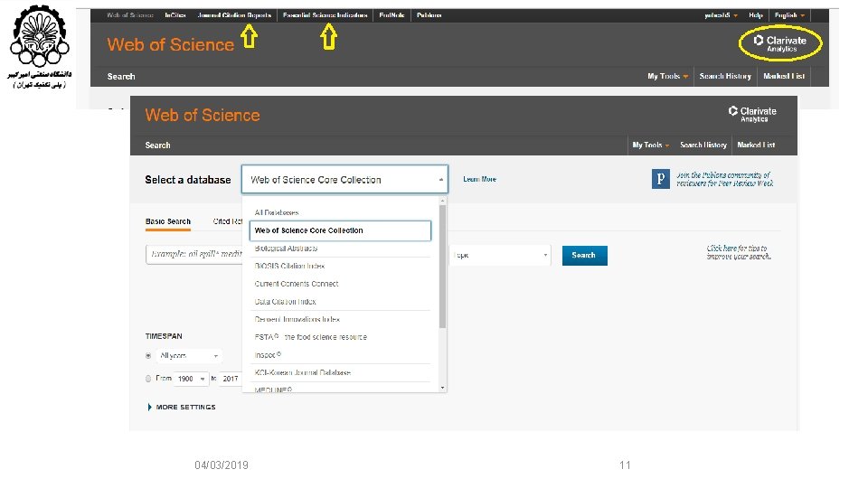Click the tips to improve your search link

739,252
